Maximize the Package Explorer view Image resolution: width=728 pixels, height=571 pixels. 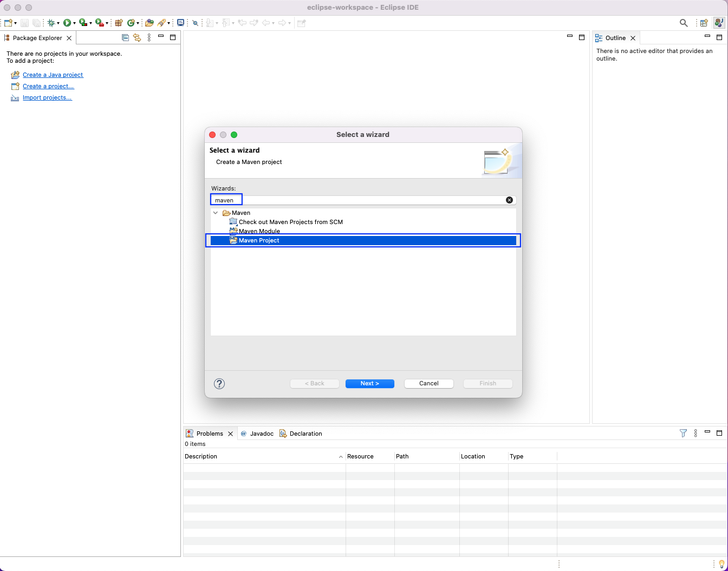pos(173,37)
